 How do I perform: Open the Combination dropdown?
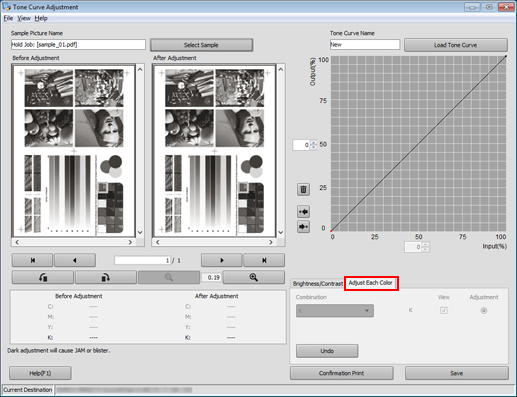click(x=335, y=311)
